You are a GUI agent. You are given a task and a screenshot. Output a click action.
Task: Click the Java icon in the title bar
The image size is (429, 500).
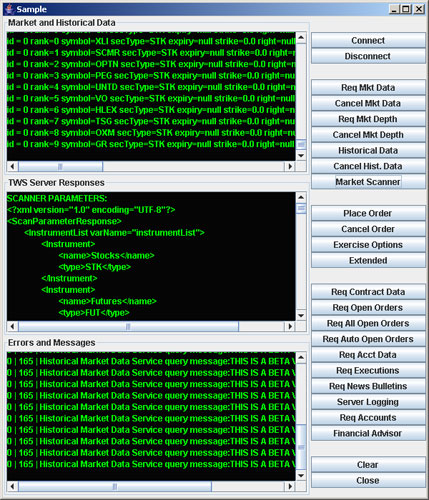pyautogui.click(x=10, y=9)
